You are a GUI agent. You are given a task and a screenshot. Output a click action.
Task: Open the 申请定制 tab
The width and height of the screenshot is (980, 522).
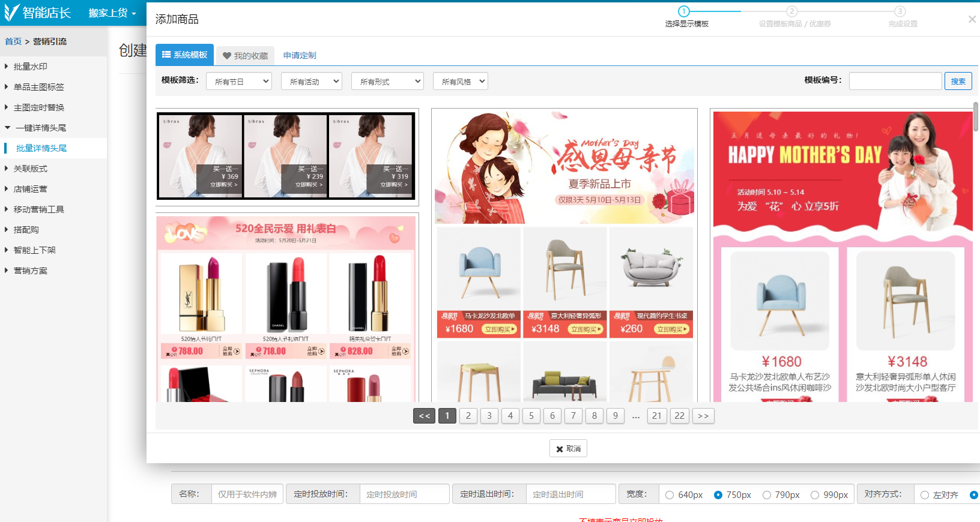tap(300, 55)
